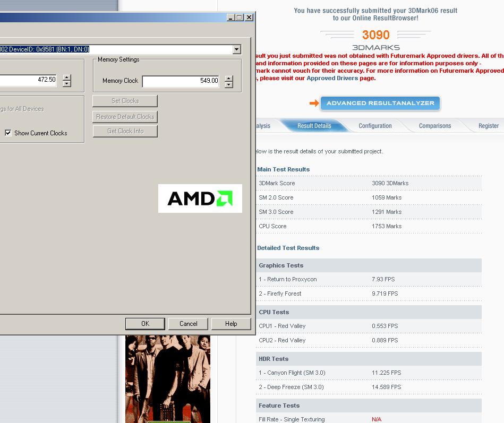Close the clock tool window
This screenshot has width=504, height=423.
(x=249, y=18)
